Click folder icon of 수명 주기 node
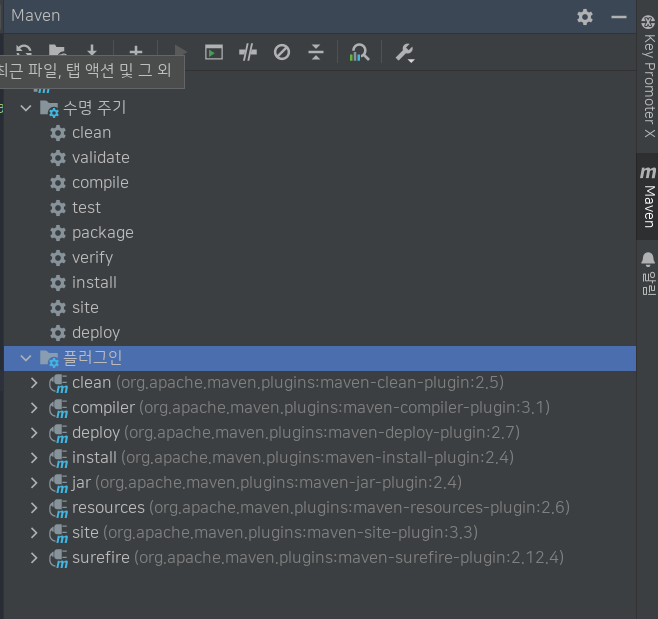This screenshot has width=658, height=619. click(49, 109)
